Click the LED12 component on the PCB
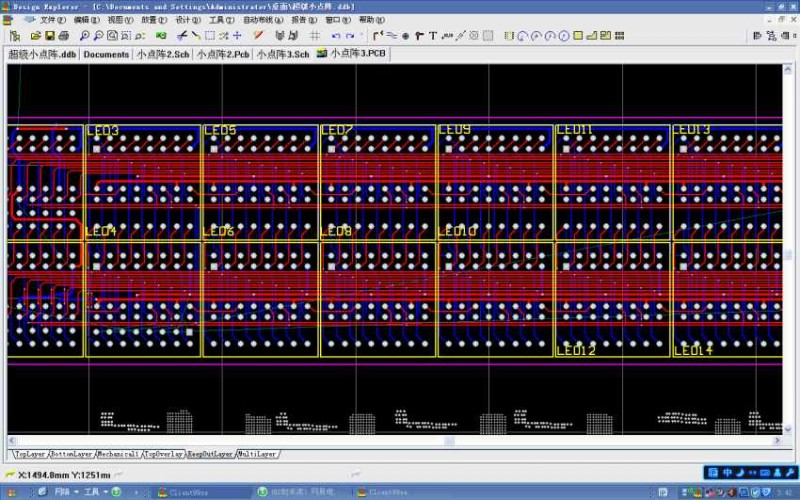 pos(576,350)
